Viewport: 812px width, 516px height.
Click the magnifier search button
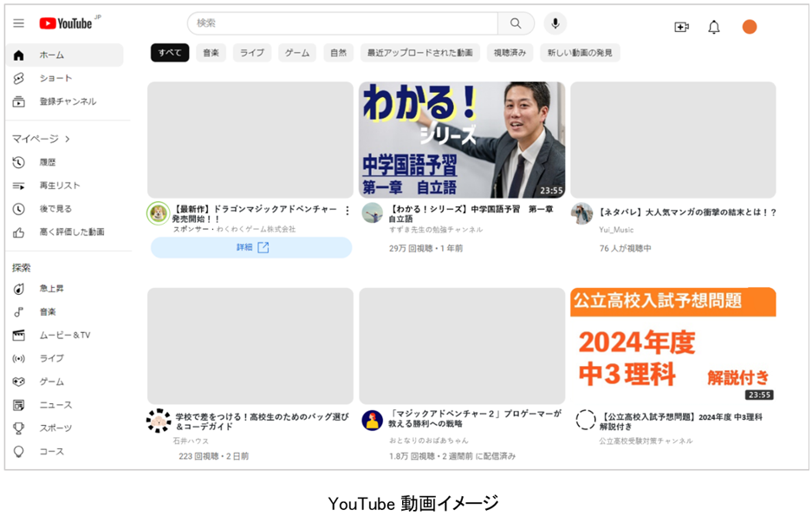coord(516,23)
